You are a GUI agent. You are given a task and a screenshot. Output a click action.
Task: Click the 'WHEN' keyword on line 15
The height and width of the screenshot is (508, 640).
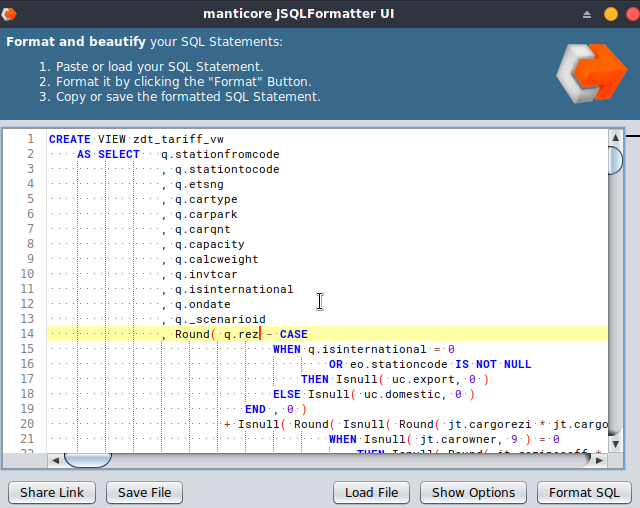pyautogui.click(x=287, y=349)
